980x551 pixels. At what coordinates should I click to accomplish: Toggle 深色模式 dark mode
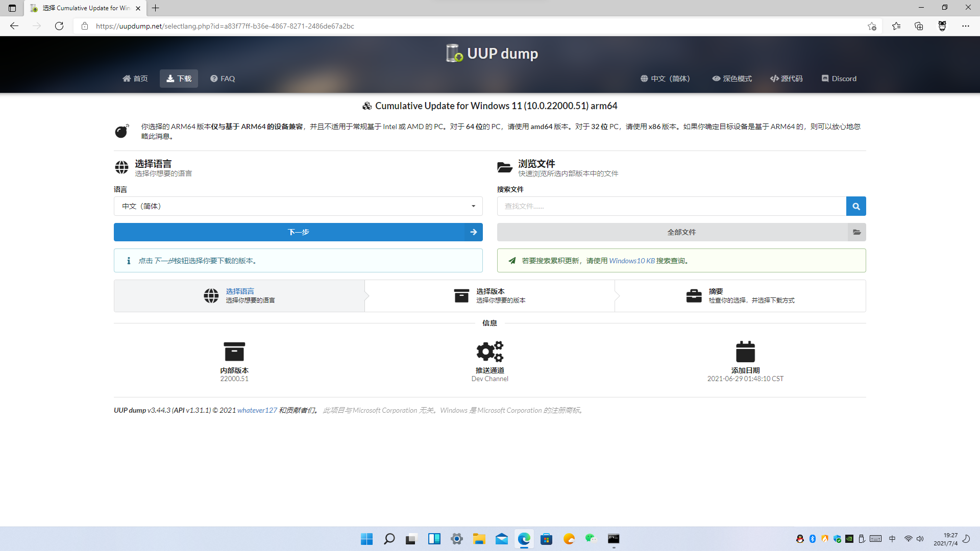point(731,79)
